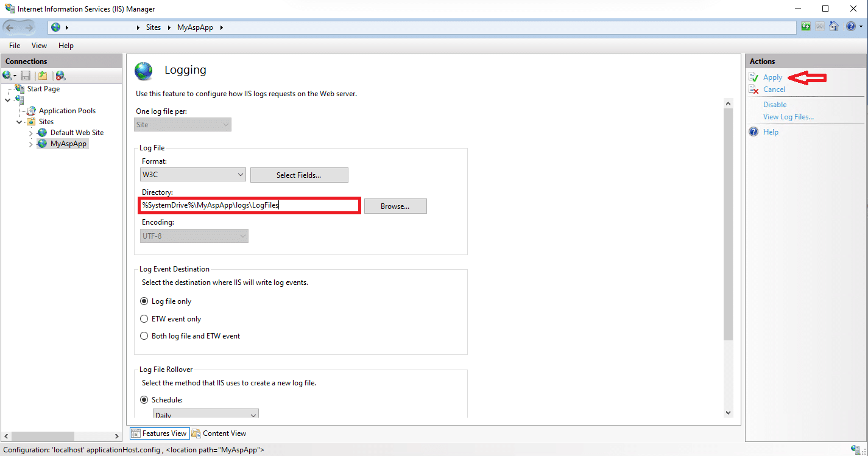Select Default Web Site in the tree
The image size is (868, 456).
coord(77,133)
